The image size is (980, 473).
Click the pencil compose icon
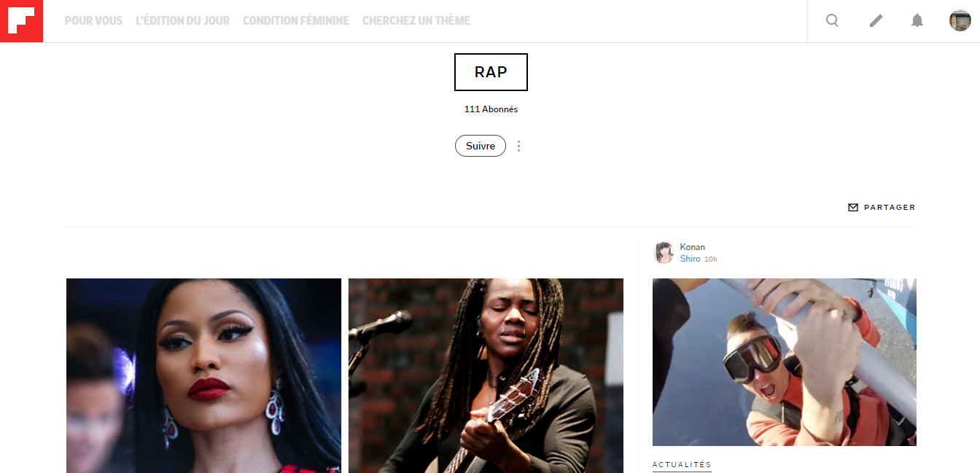click(876, 21)
